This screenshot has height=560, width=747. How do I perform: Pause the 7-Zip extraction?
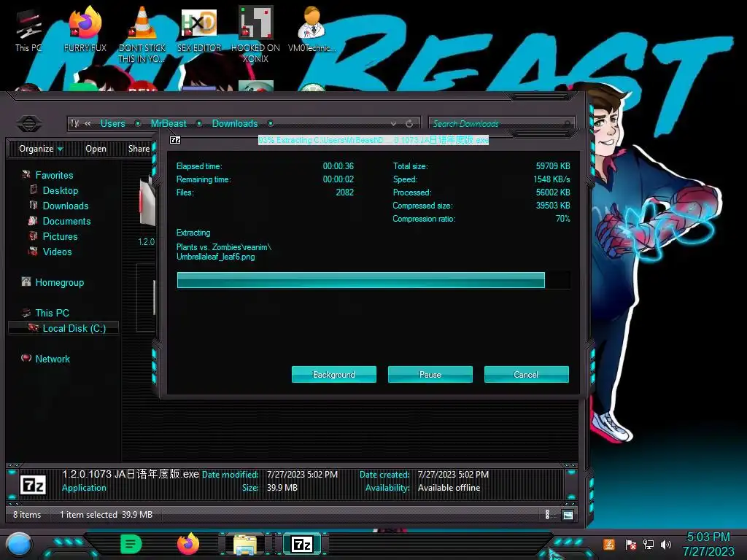(x=430, y=374)
